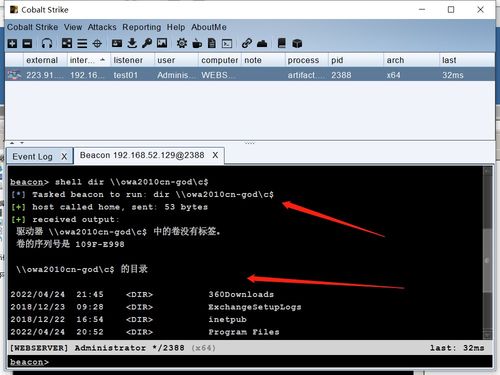This screenshot has height=375, width=500.
Task: Open the Reporting menu
Action: coord(142,27)
